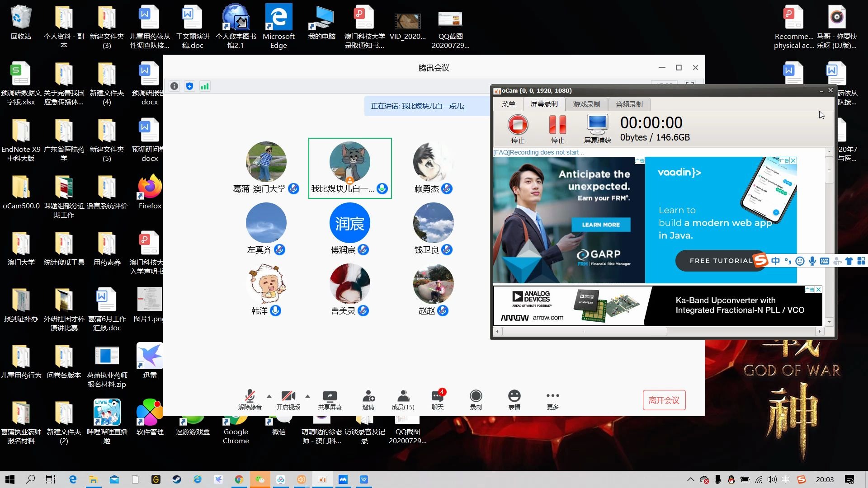Image resolution: width=868 pixels, height=488 pixels.
Task: Open Firefox desktop shortcut
Action: tap(150, 192)
